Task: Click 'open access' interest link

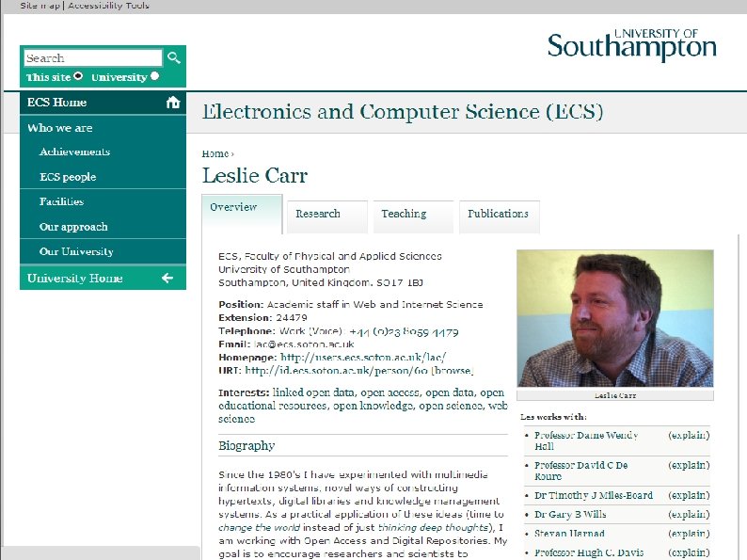Action: (390, 392)
